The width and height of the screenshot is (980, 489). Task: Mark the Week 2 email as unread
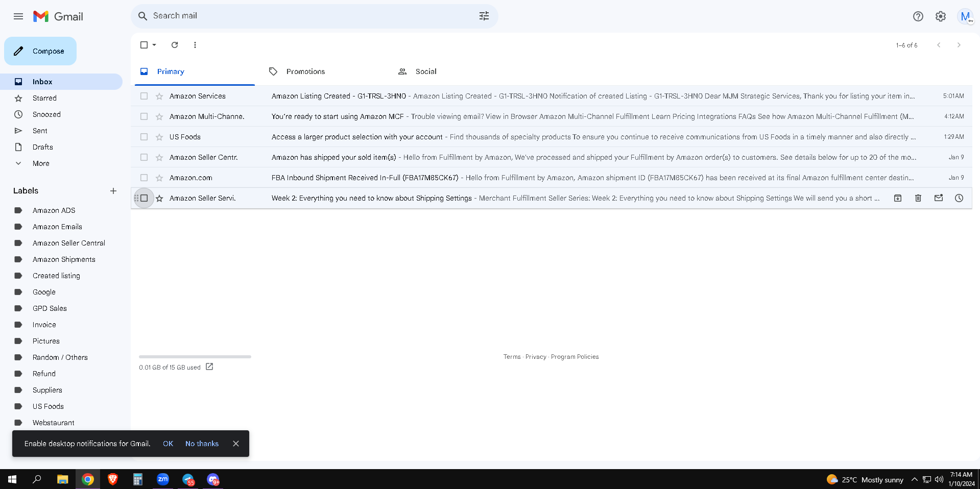pos(939,198)
